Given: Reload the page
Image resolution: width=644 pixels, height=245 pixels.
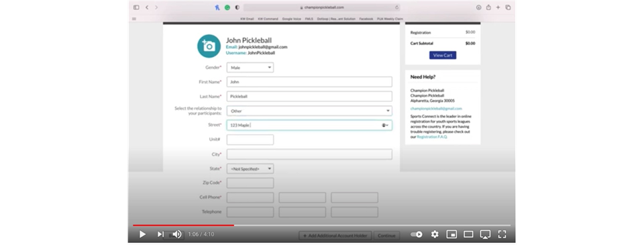Looking at the screenshot, I should point(396,7).
